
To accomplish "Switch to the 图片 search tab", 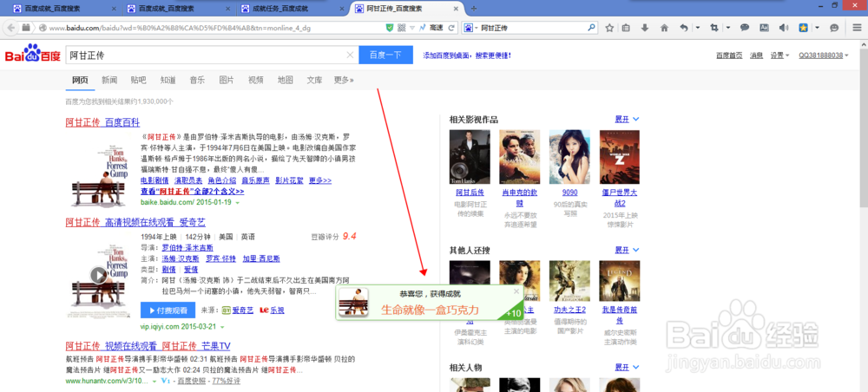I will [x=227, y=80].
